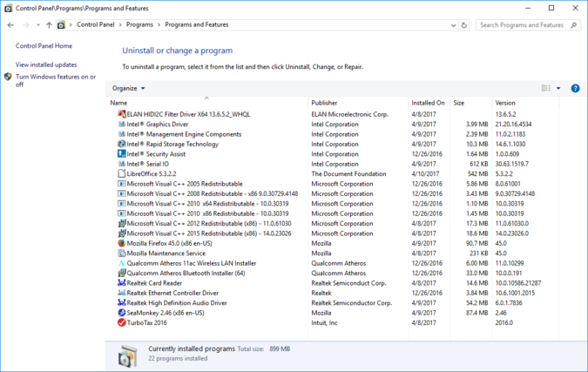Click the Realtek Semiconduct Corp. publisher cell

pos(348,283)
